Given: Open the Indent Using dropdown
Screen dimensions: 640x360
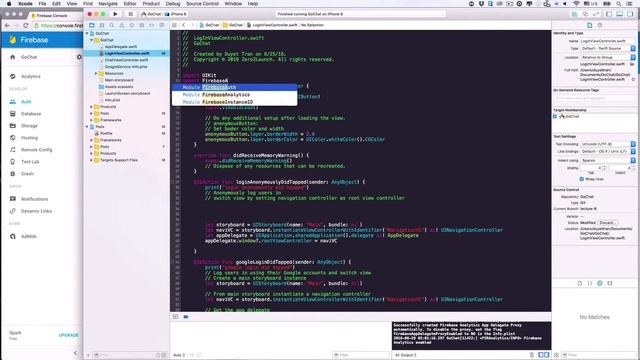Looking at the screenshot, I should [608, 160].
